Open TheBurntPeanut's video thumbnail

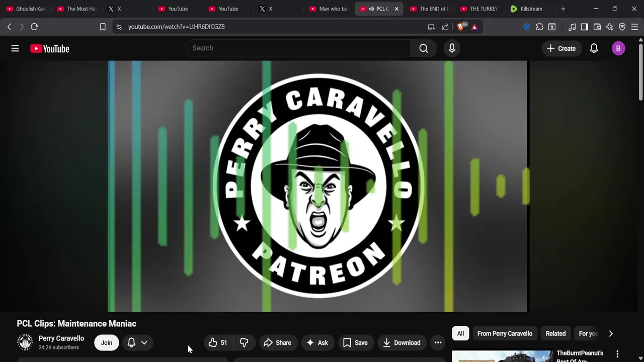(x=502, y=356)
